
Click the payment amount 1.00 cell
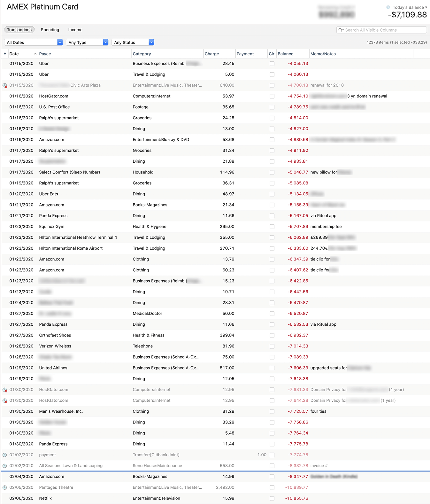(x=262, y=455)
